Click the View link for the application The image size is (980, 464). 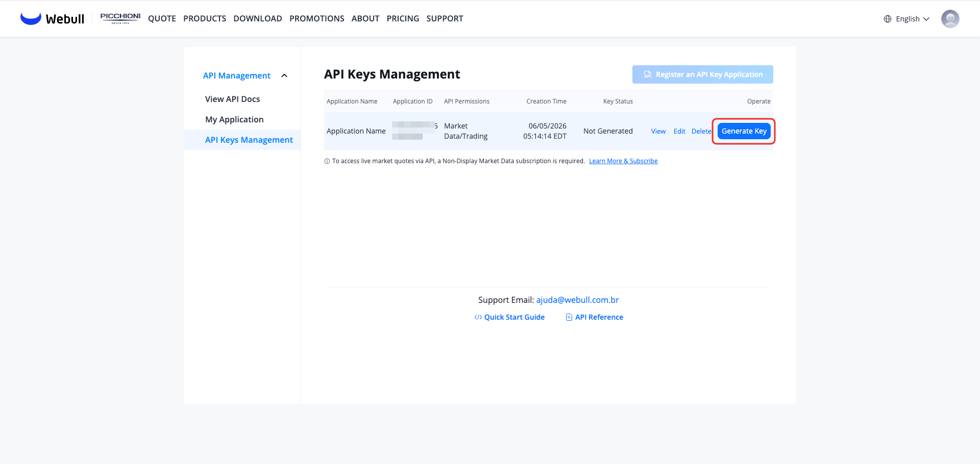point(658,131)
